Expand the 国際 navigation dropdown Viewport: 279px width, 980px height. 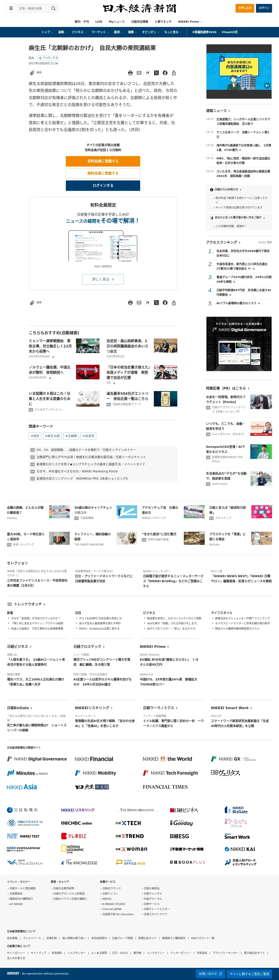[x=132, y=32]
